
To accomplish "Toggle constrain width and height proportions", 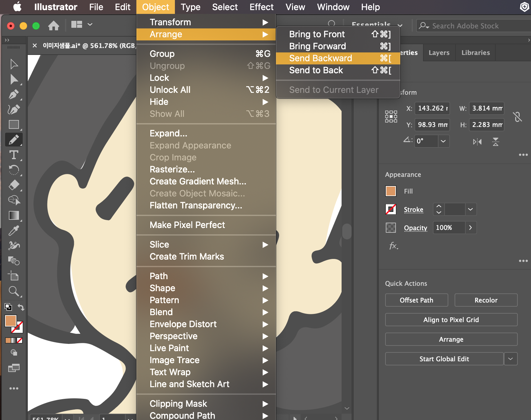I will tap(517, 117).
